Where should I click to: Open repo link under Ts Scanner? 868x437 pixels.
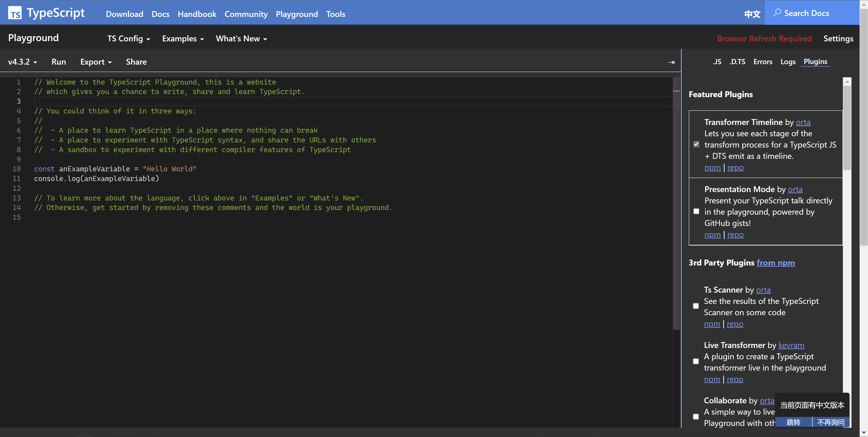pos(735,324)
